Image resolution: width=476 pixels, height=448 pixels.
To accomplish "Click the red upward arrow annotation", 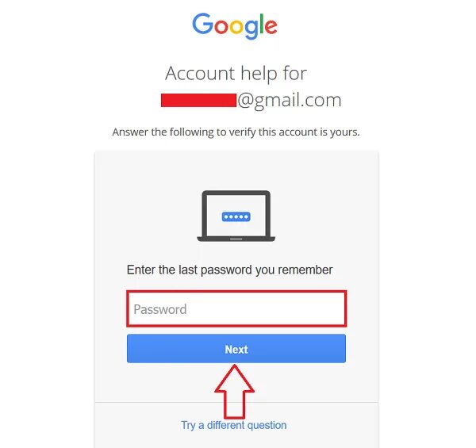I will pyautogui.click(x=234, y=392).
